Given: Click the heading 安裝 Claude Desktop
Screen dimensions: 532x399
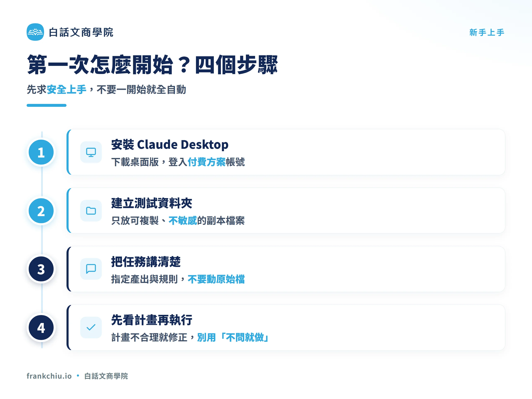Looking at the screenshot, I should click(170, 145).
